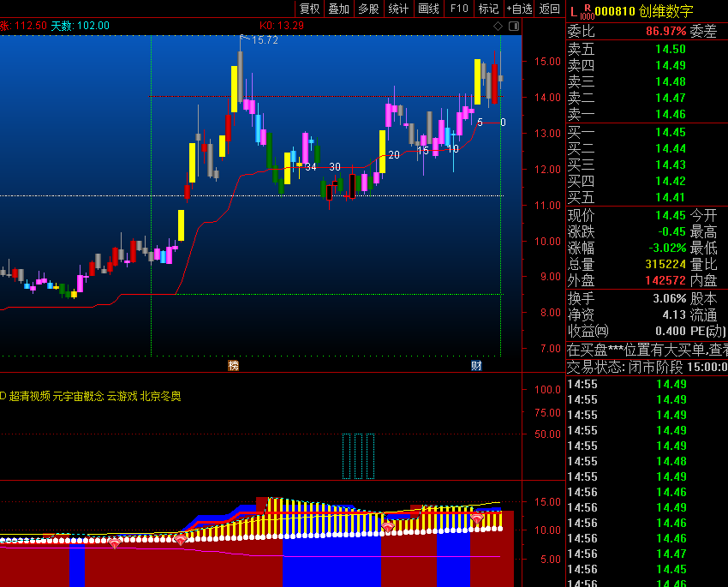Click the 7.00 label on the price axis
This screenshot has height=587, width=728.
[551, 349]
